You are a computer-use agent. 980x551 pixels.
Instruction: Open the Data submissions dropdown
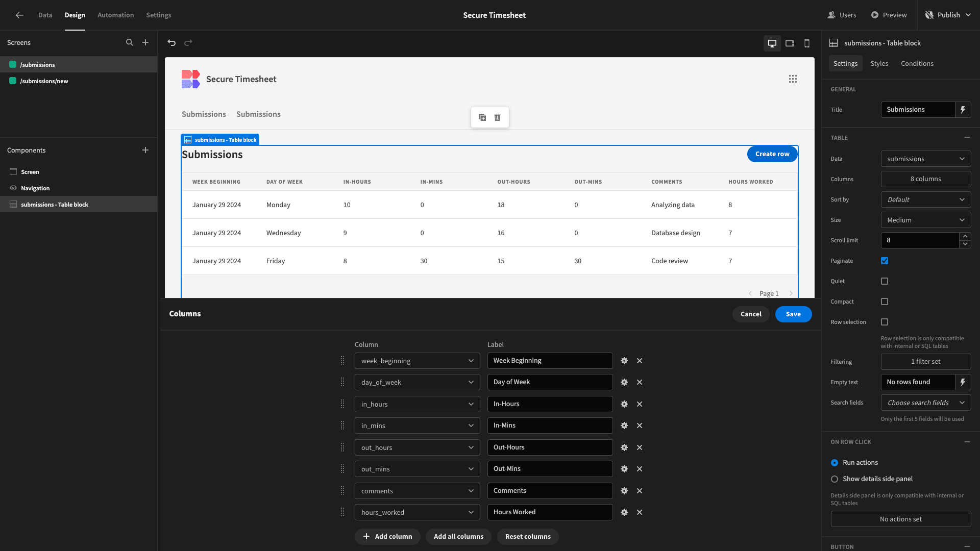926,159
